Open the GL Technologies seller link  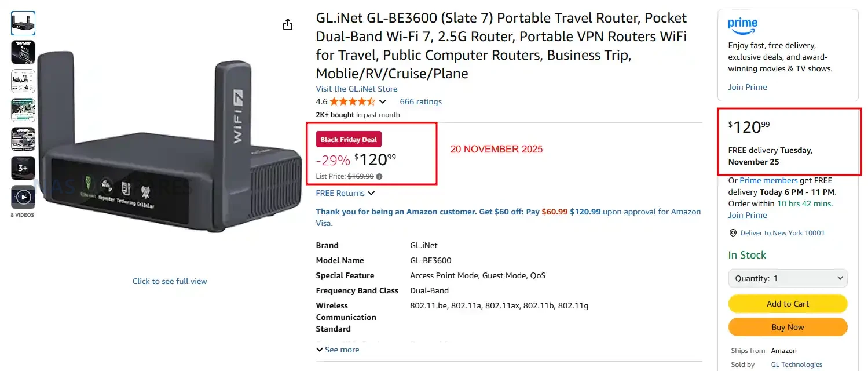pyautogui.click(x=796, y=365)
